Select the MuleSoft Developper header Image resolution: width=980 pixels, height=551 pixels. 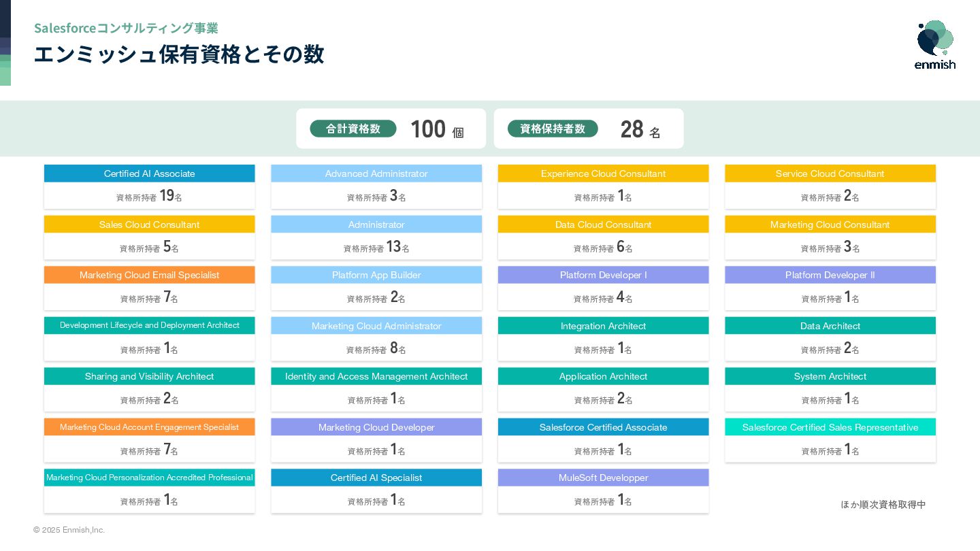coord(603,478)
